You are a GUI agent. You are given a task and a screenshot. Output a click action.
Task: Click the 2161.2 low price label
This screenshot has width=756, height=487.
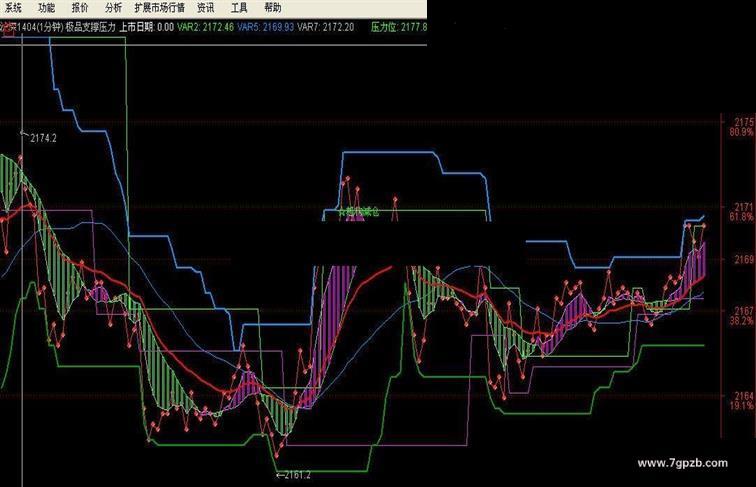pos(297,475)
